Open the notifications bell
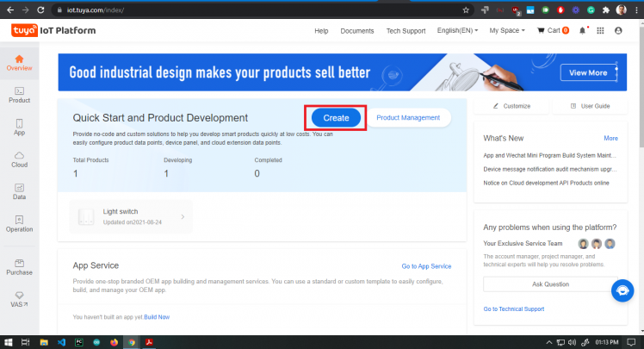 [x=582, y=30]
